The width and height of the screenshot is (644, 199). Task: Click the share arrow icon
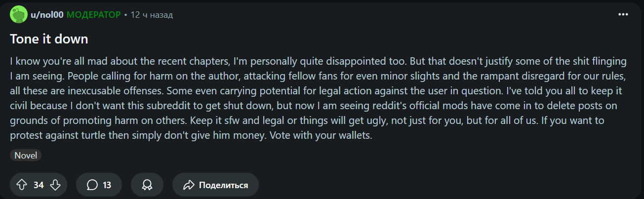189,185
